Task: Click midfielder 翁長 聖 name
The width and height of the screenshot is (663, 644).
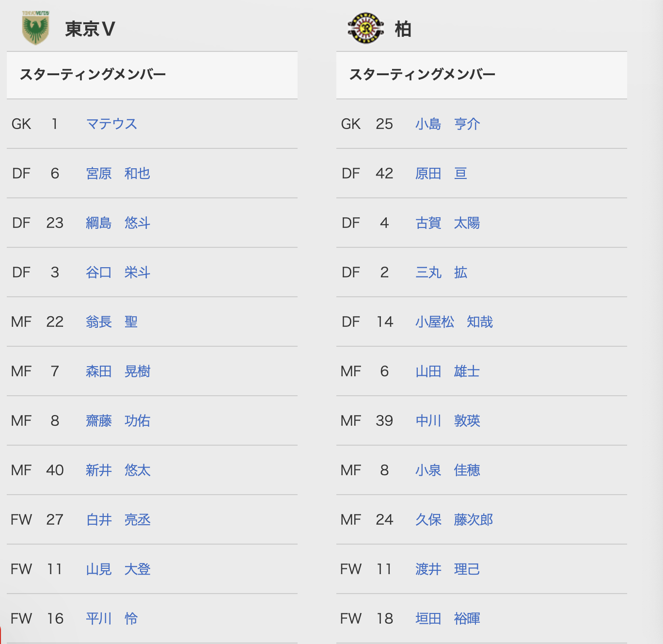Action: click(111, 322)
